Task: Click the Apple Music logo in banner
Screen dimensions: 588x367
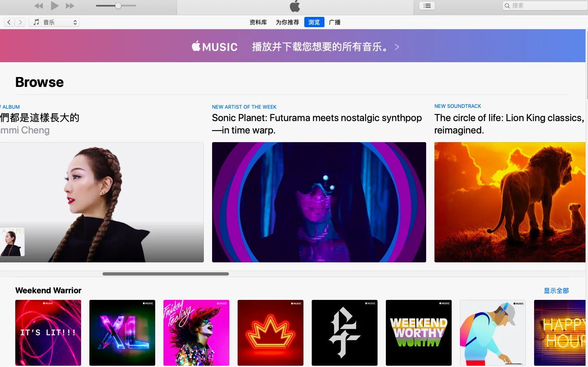Action: click(215, 47)
